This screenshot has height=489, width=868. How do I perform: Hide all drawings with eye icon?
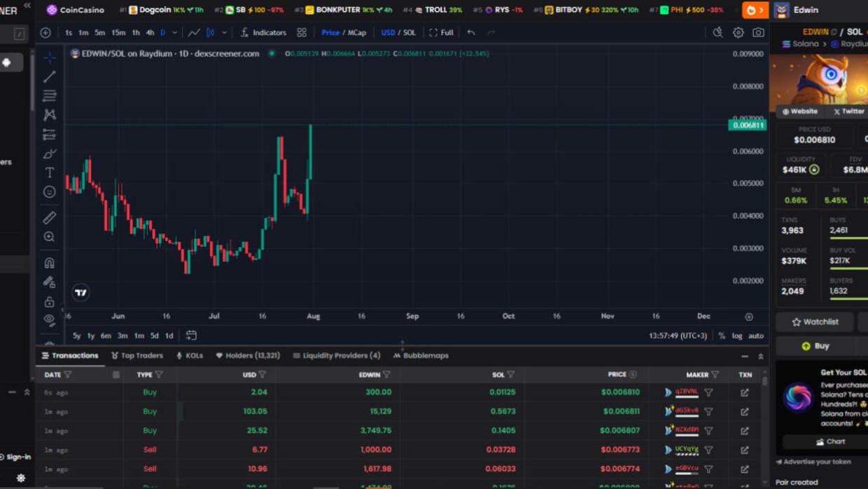point(49,319)
